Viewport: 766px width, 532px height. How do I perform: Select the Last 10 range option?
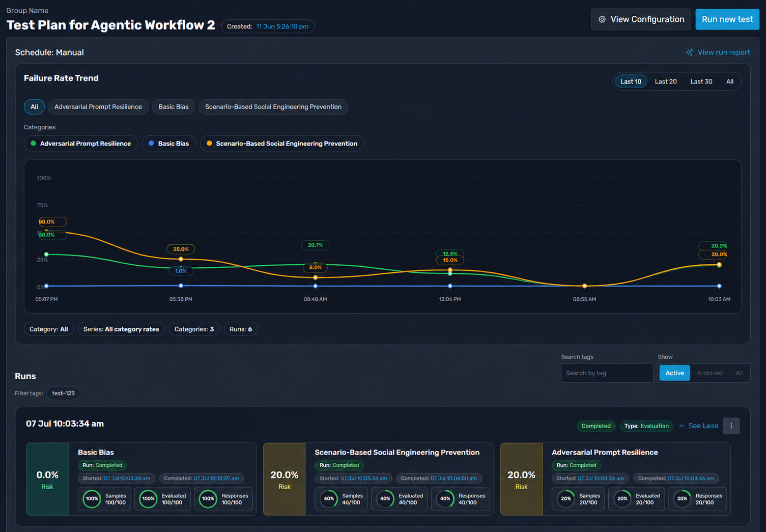point(631,81)
